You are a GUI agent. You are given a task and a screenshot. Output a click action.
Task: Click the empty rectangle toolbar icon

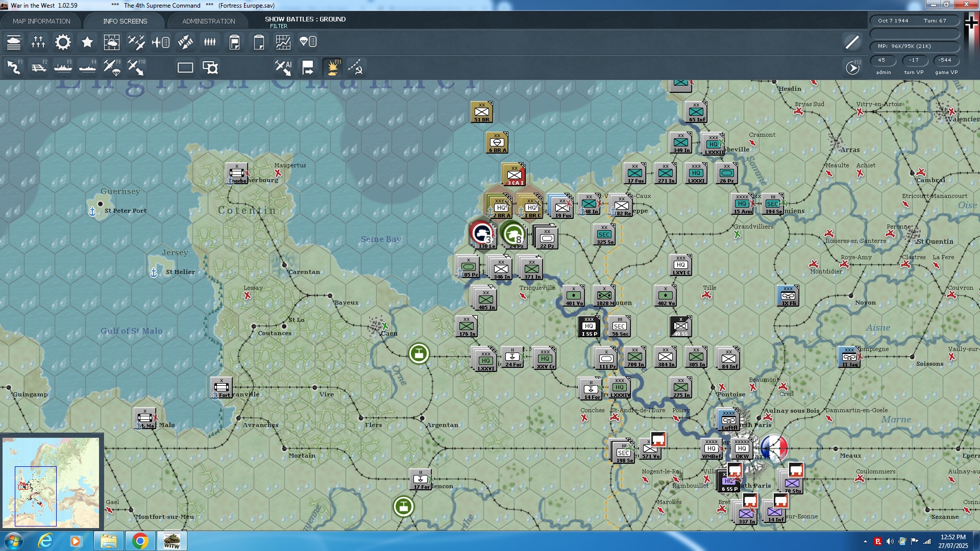pyautogui.click(x=185, y=67)
